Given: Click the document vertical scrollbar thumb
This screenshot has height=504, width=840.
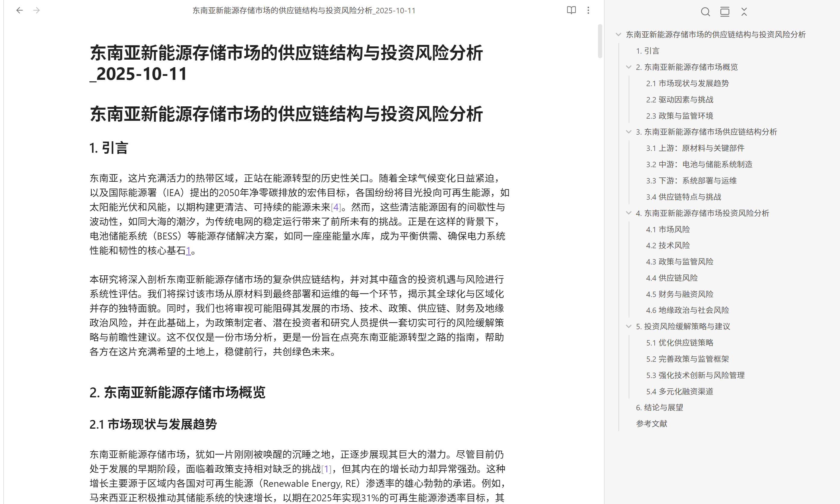Looking at the screenshot, I should [x=600, y=41].
